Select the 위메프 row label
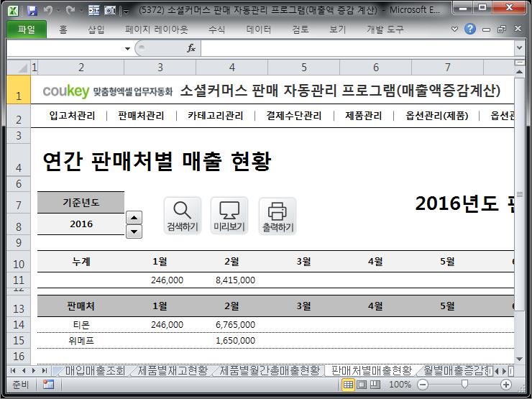 [x=81, y=340]
